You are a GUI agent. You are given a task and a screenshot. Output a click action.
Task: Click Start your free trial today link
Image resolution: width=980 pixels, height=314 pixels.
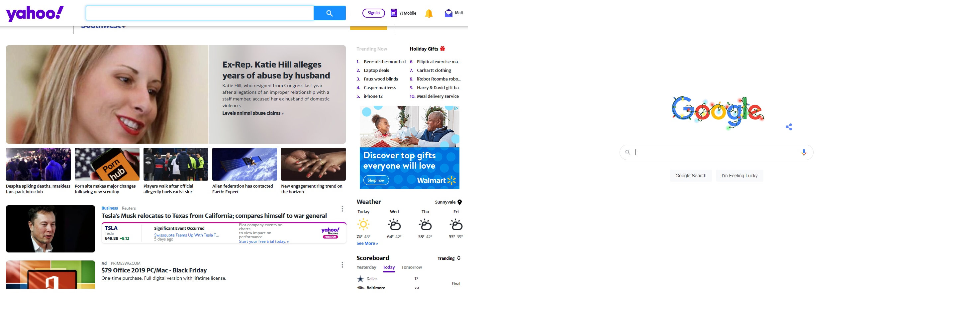[x=264, y=241]
